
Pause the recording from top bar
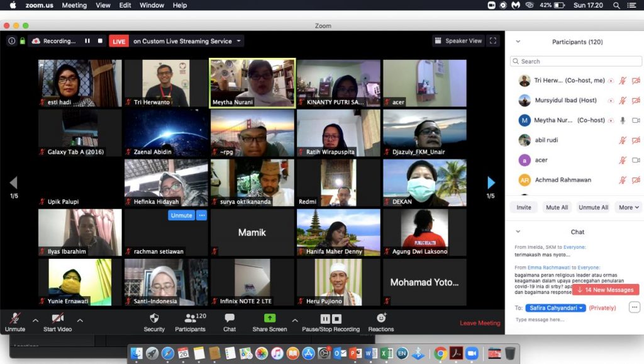tap(87, 41)
